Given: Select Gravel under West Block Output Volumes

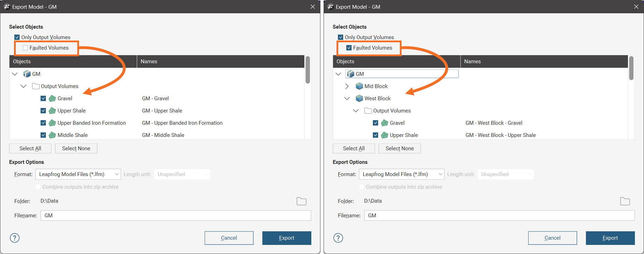Looking at the screenshot, I should 397,123.
